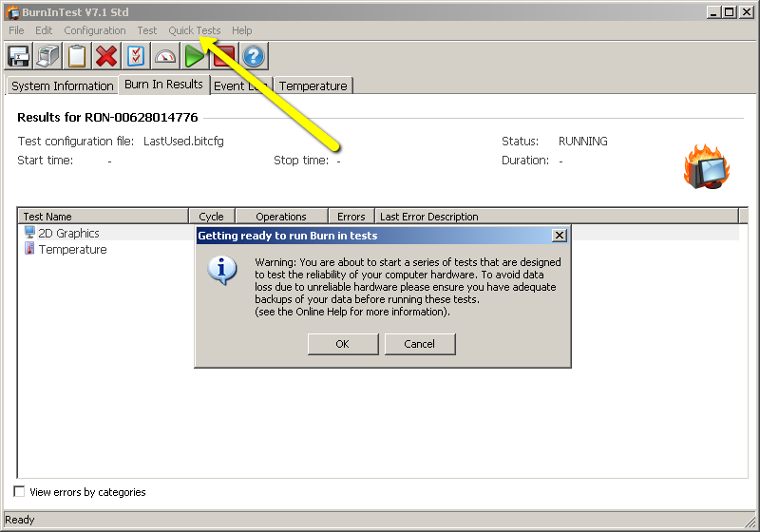This screenshot has height=532, width=760.
Task: Click the Print results toolbar icon
Action: pyautogui.click(x=47, y=56)
